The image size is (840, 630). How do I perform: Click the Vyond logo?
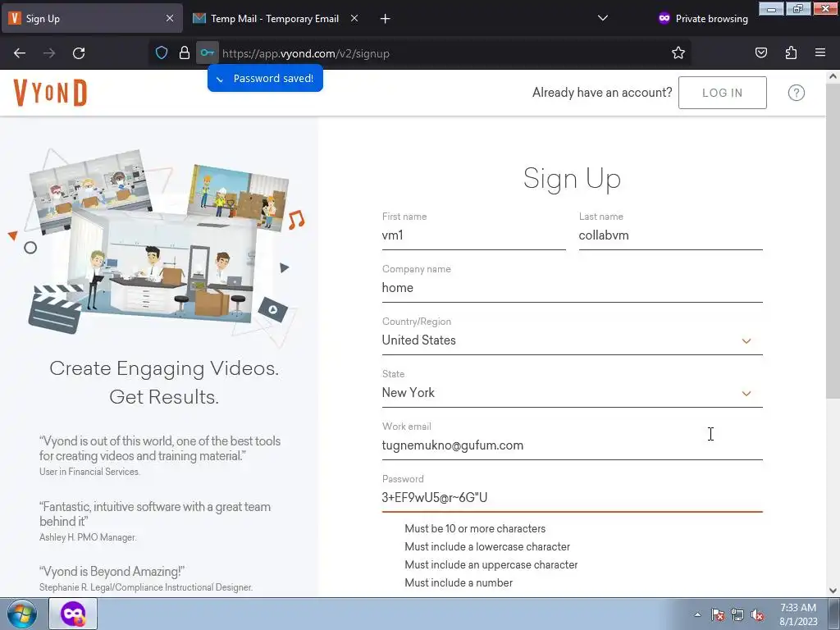pyautogui.click(x=50, y=93)
